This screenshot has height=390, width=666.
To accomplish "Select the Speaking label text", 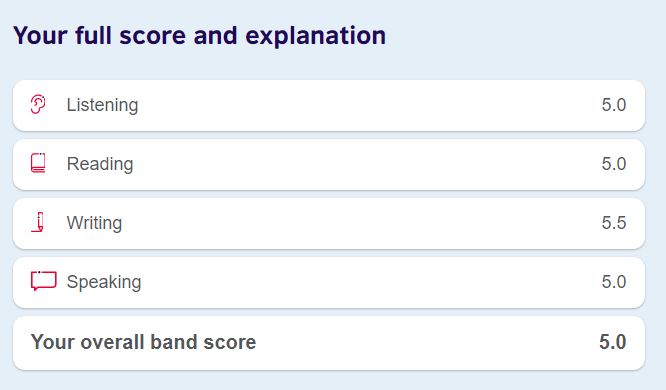I will 104,282.
